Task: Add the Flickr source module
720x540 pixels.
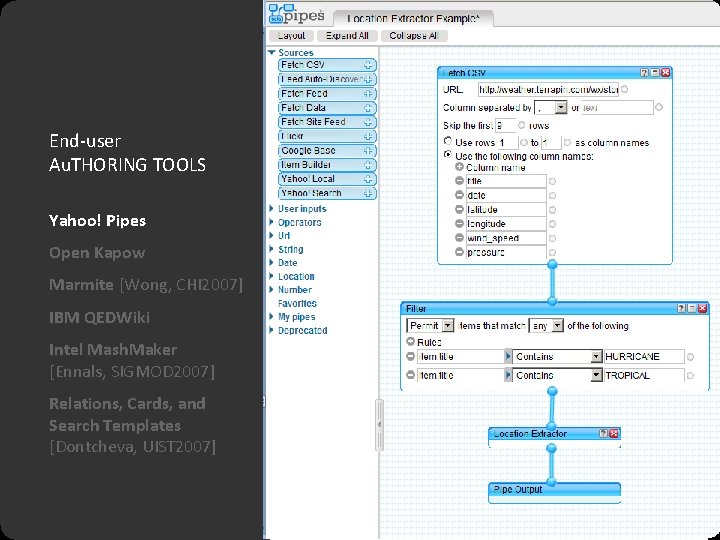Action: [368, 136]
